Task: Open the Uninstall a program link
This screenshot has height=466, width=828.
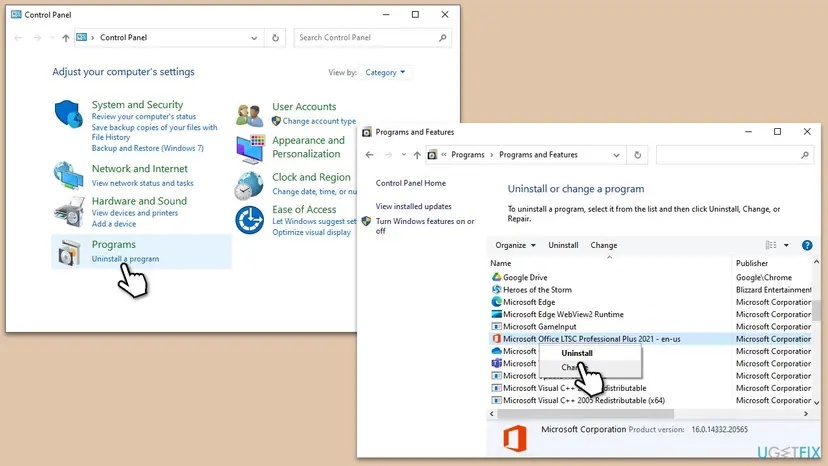Action: tap(125, 259)
